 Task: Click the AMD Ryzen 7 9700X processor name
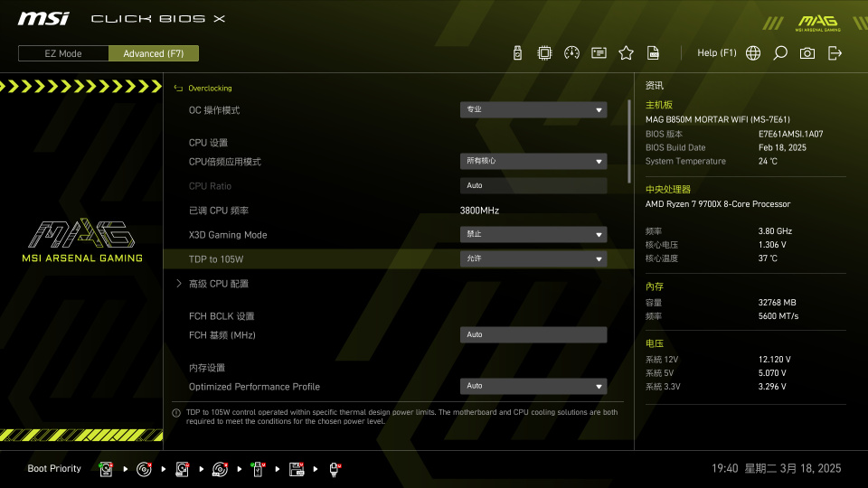tap(717, 203)
